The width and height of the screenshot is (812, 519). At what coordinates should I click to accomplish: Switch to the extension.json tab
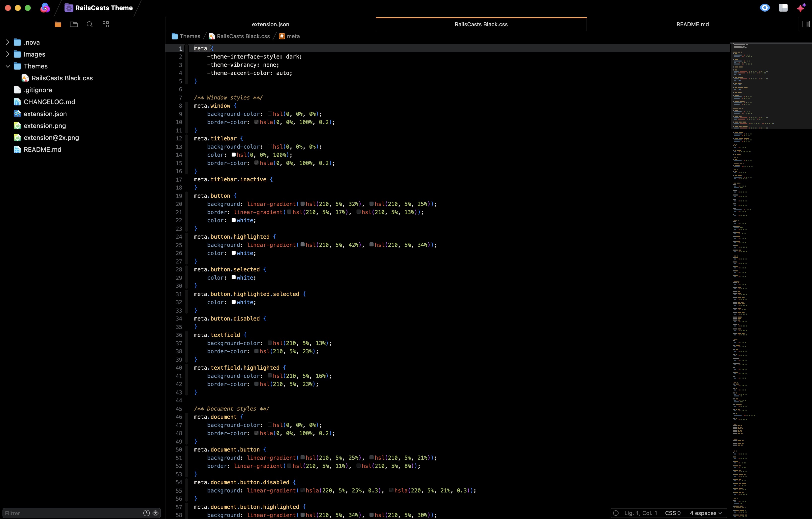[x=270, y=24]
